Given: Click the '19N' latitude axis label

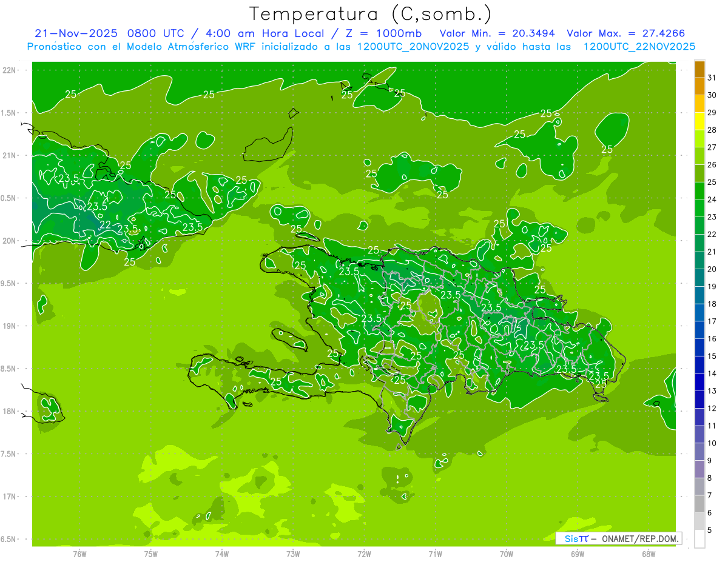Looking at the screenshot, I should [x=9, y=326].
